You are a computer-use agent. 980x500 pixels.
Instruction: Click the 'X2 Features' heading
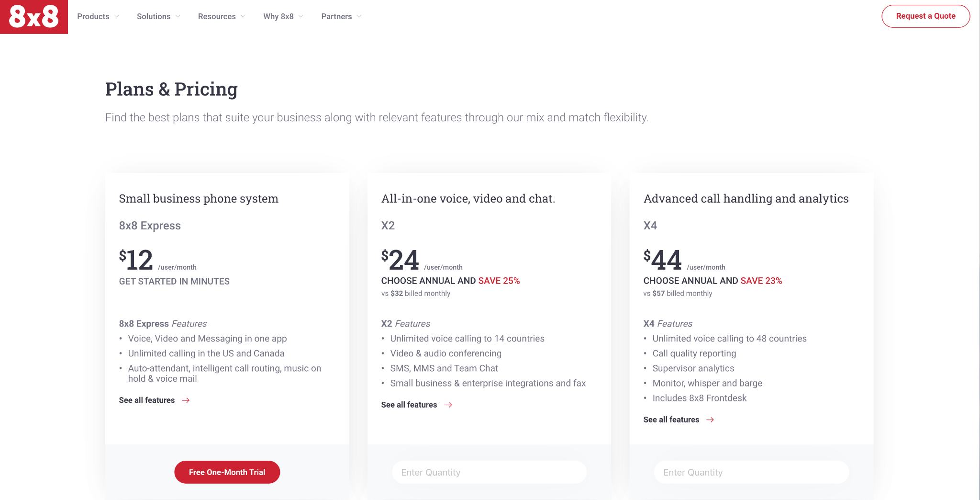click(x=406, y=324)
